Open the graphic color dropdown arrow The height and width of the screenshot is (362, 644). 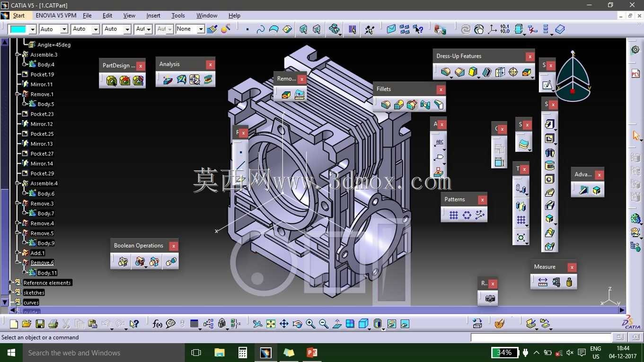[x=33, y=29]
